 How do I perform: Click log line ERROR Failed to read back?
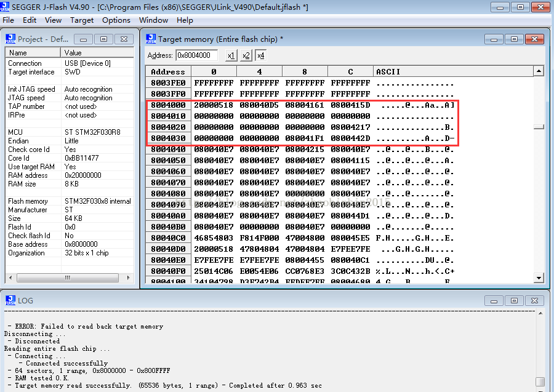coord(86,326)
